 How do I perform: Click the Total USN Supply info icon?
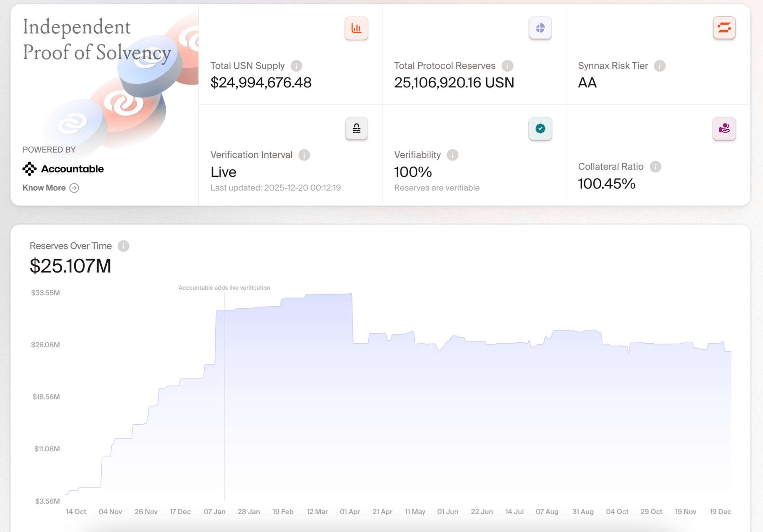pos(296,66)
